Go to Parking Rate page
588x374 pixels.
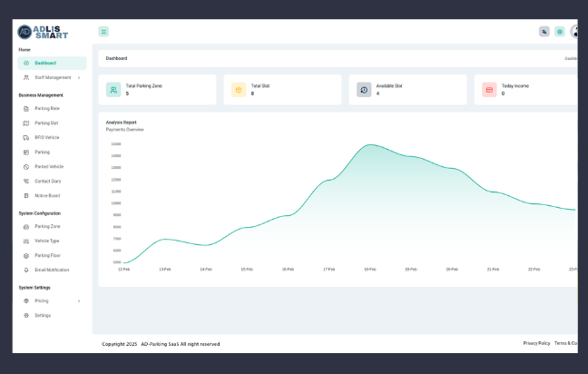(x=47, y=108)
